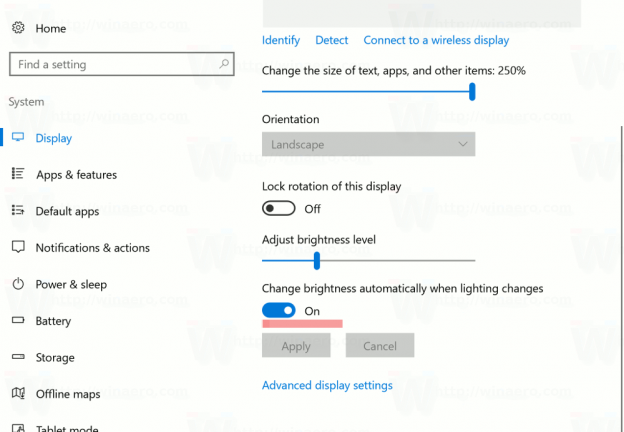This screenshot has height=432, width=624.
Task: Click the Power & sleep icon
Action: click(x=18, y=284)
